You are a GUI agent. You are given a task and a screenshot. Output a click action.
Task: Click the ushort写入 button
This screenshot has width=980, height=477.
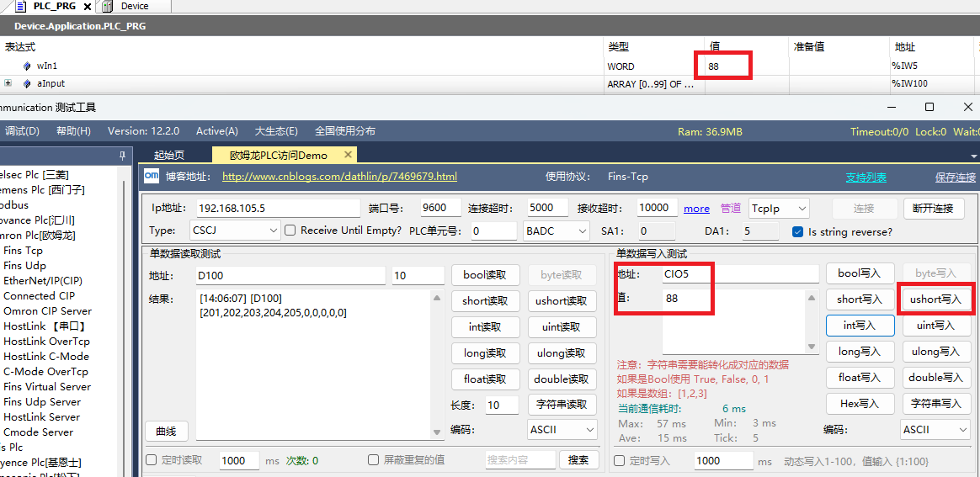pyautogui.click(x=935, y=299)
